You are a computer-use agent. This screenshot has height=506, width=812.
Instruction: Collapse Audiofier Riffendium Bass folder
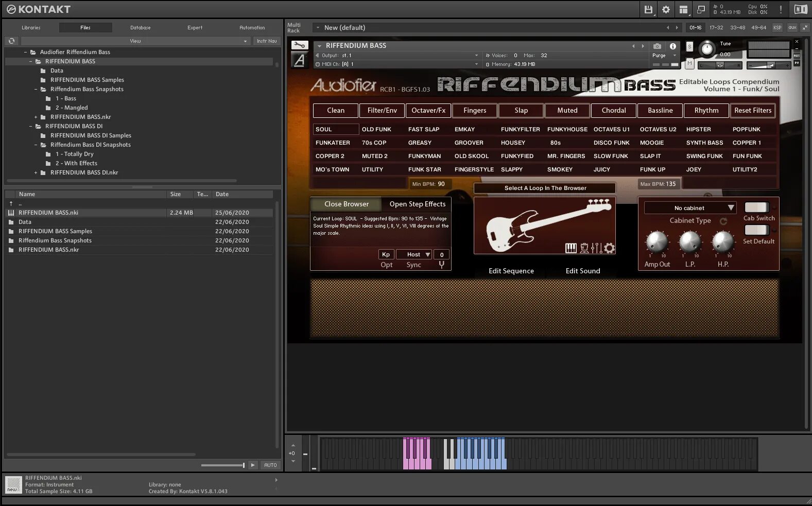click(x=25, y=52)
